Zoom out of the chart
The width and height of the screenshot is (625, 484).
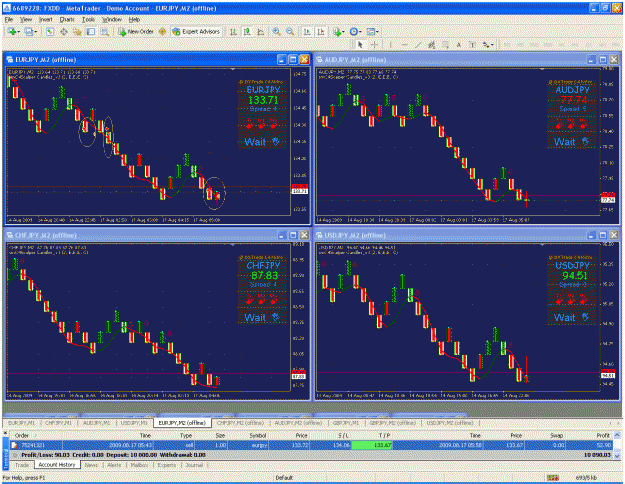(x=290, y=31)
